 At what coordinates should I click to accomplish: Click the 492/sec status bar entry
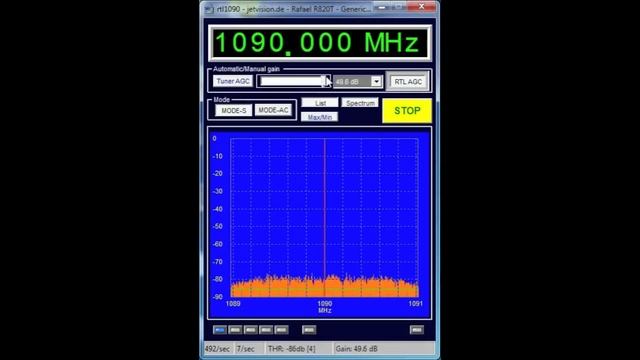point(217,349)
